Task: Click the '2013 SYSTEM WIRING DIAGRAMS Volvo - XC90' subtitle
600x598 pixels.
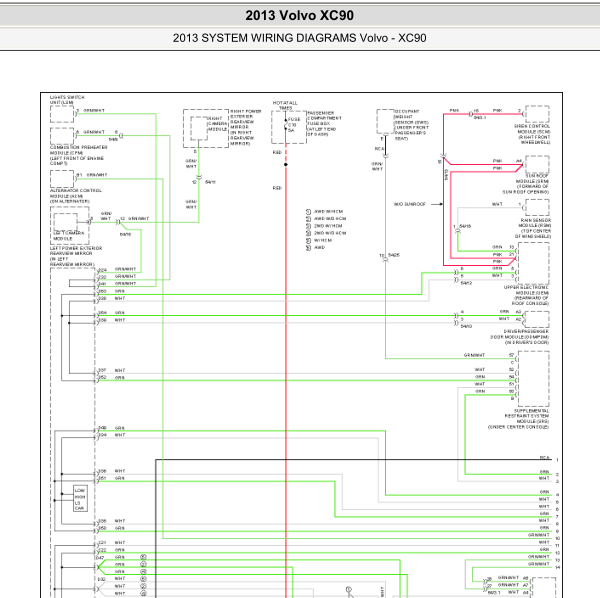Action: pyautogui.click(x=300, y=38)
